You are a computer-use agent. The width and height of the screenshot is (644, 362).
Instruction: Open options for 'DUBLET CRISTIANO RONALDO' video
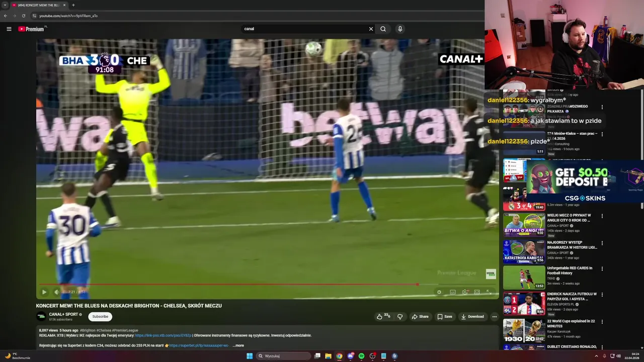click(x=602, y=347)
